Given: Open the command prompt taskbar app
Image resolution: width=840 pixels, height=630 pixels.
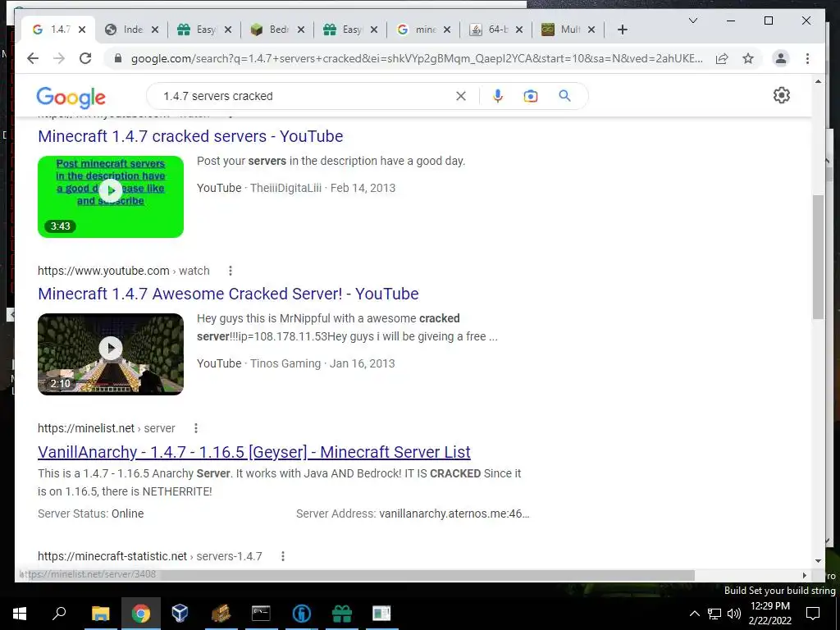Looking at the screenshot, I should [x=261, y=614].
